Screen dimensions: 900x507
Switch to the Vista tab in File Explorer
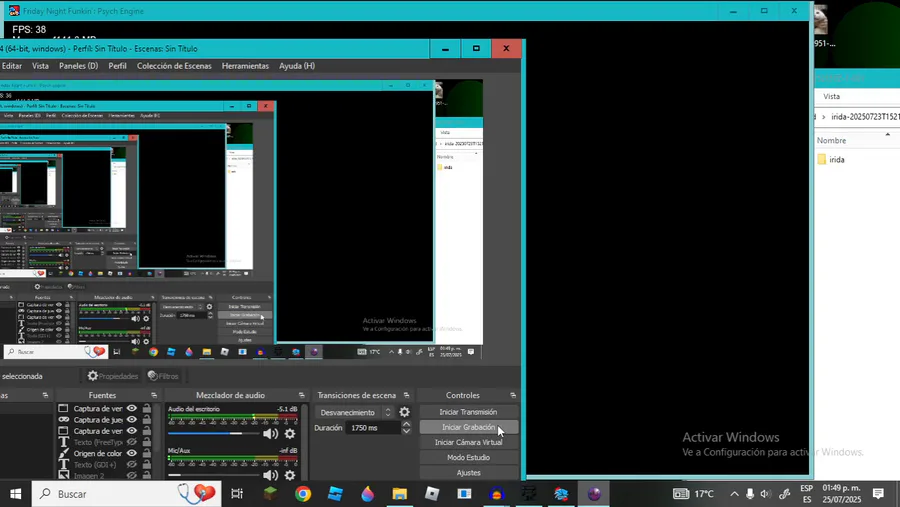pyautogui.click(x=831, y=96)
